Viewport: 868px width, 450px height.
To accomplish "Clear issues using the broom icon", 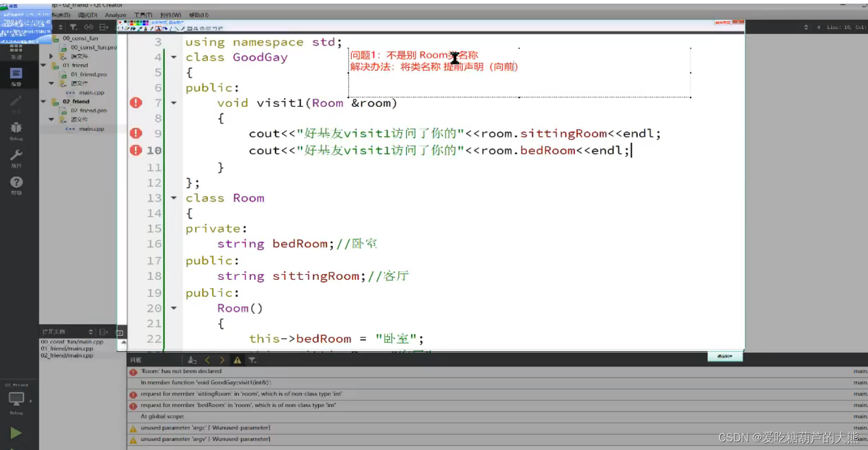I will (191, 359).
